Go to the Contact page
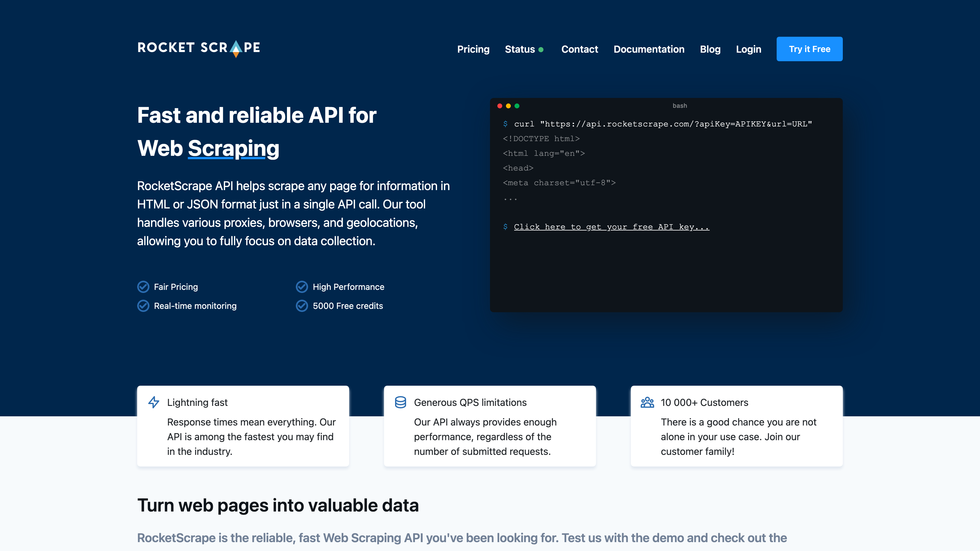Image resolution: width=980 pixels, height=551 pixels. click(579, 49)
